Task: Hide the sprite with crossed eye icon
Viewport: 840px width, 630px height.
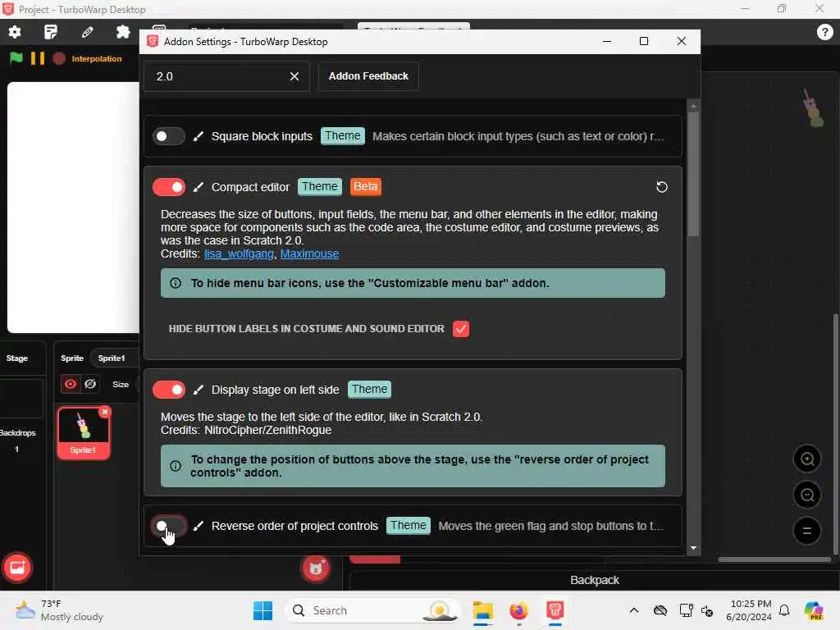Action: (90, 384)
